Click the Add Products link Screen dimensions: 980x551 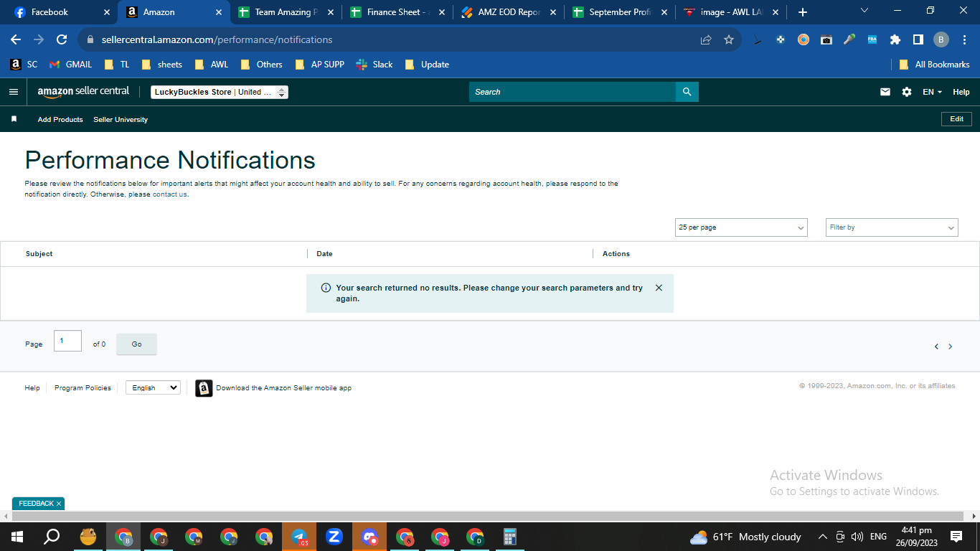60,120
